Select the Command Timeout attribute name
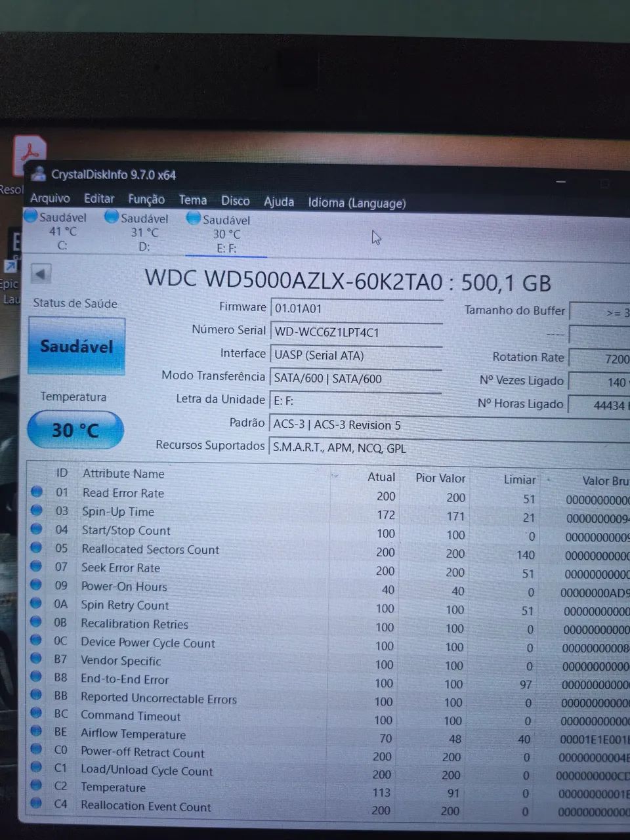The height and width of the screenshot is (840, 630). point(131,716)
